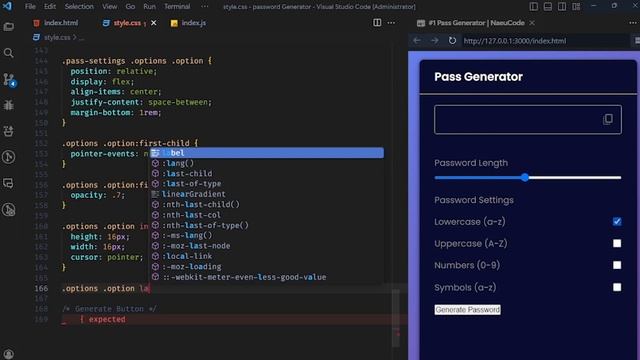
Task: Toggle primary side bar layout icon
Action: coord(533,7)
